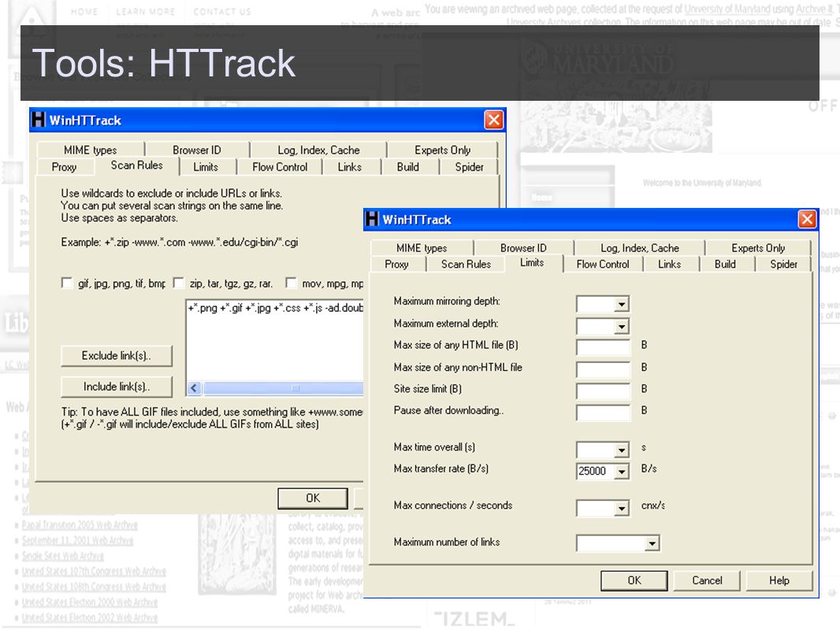Click the Site size limit input field

point(604,391)
